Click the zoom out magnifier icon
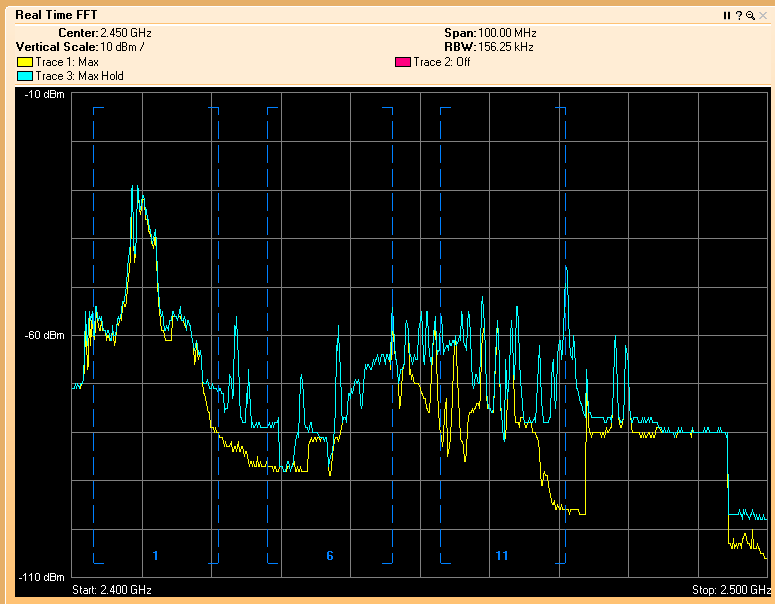This screenshot has width=775, height=604. 749,16
